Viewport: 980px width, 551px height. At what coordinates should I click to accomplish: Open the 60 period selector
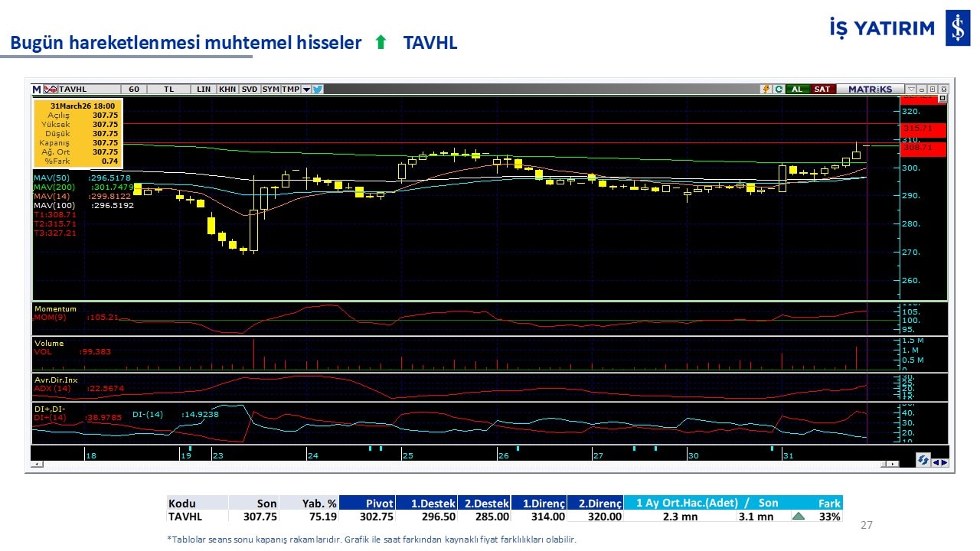134,90
